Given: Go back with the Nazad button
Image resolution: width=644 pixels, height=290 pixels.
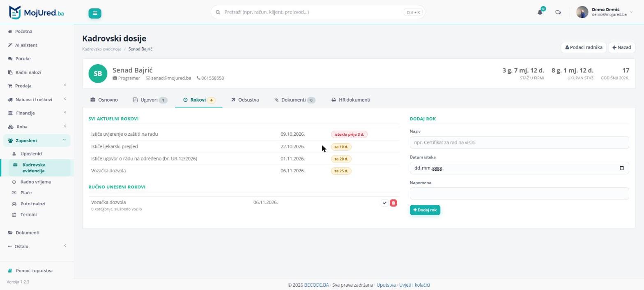Looking at the screenshot, I should [x=622, y=47].
